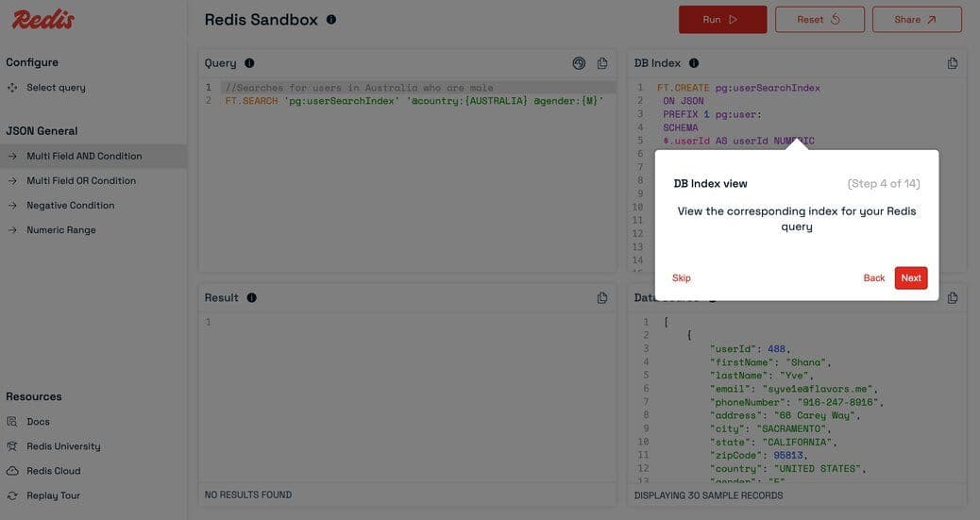This screenshot has width=980, height=520.
Task: Open the Share option
Action: [916, 20]
